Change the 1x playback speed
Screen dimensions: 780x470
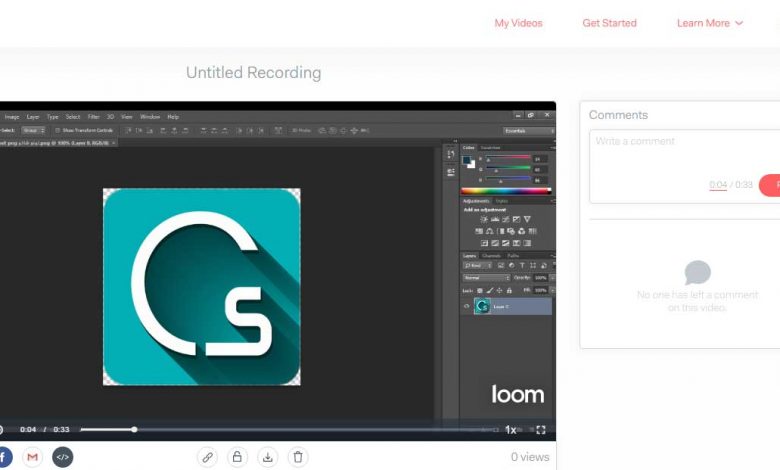(x=511, y=430)
